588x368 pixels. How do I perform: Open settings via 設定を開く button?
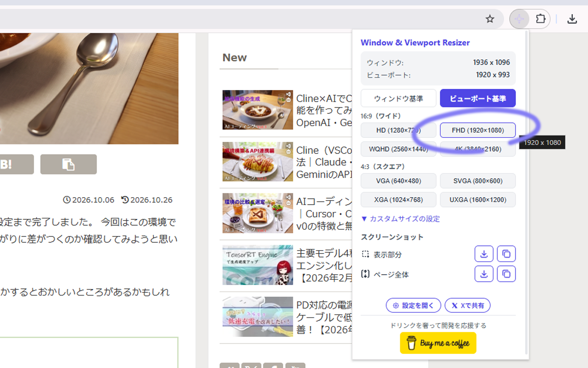414,305
